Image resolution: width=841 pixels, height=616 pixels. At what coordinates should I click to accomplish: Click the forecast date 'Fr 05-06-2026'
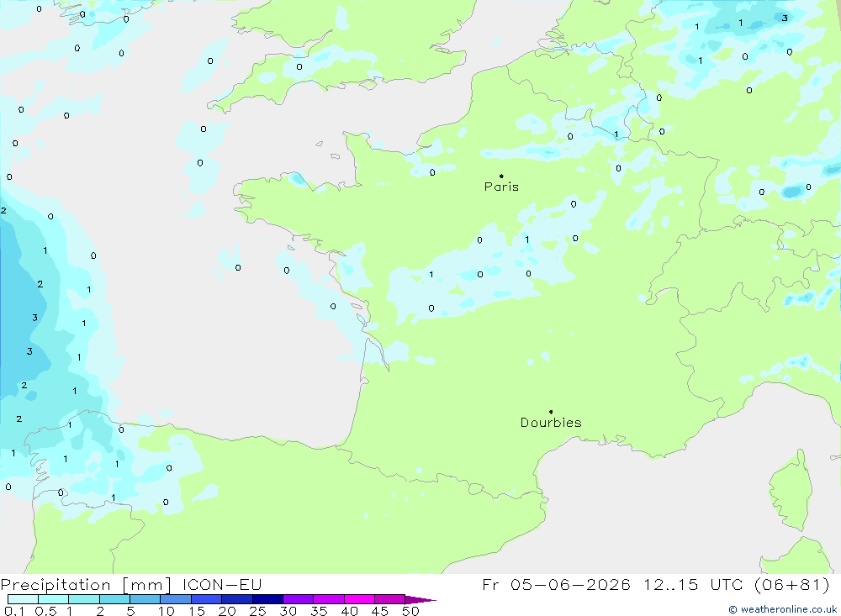(x=556, y=584)
